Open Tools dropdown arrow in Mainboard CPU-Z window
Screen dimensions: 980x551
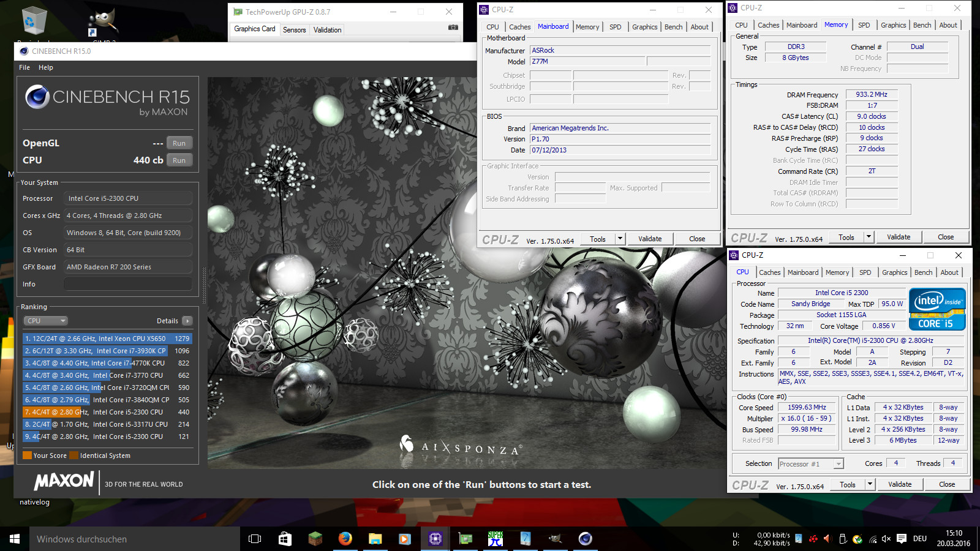coord(620,239)
